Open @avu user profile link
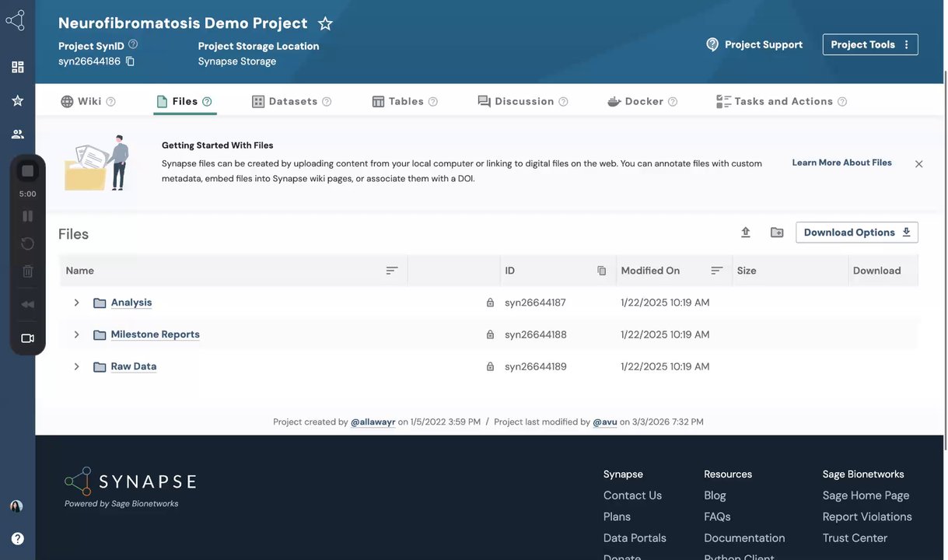 click(605, 422)
